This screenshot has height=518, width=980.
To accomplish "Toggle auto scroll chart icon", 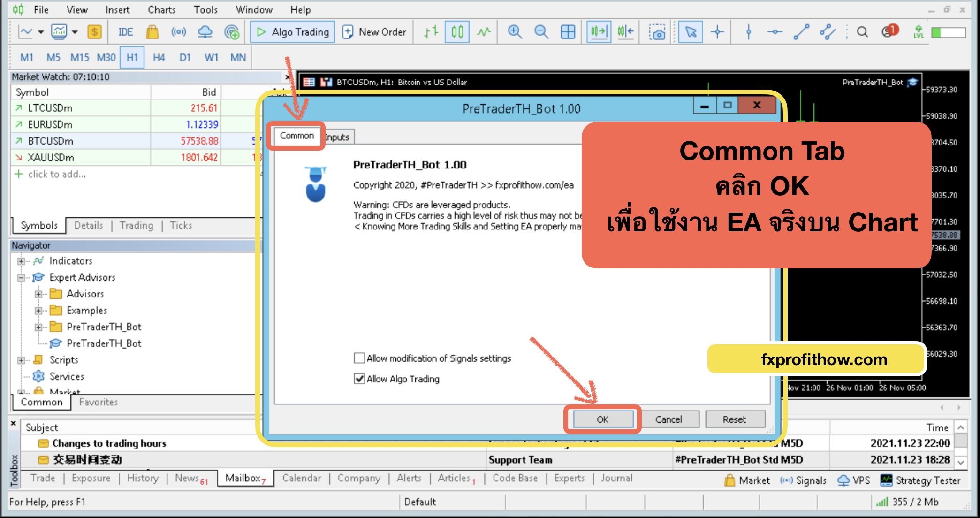I will click(599, 32).
